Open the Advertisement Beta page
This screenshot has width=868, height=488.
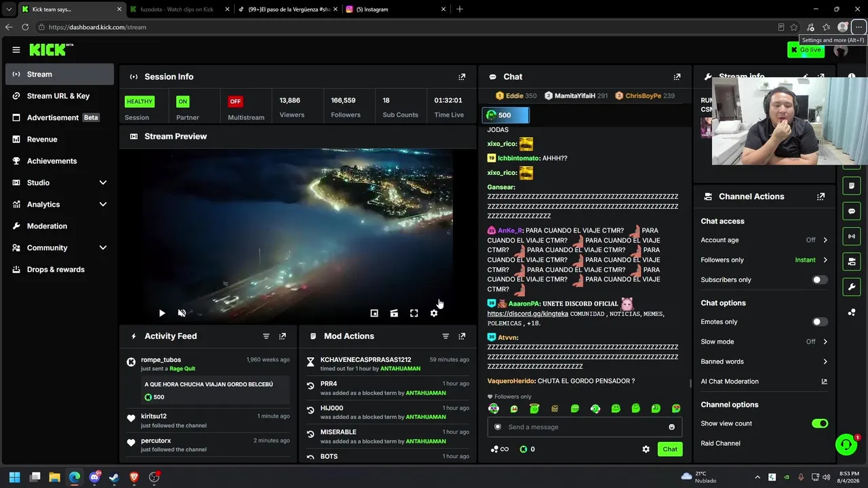click(x=60, y=118)
